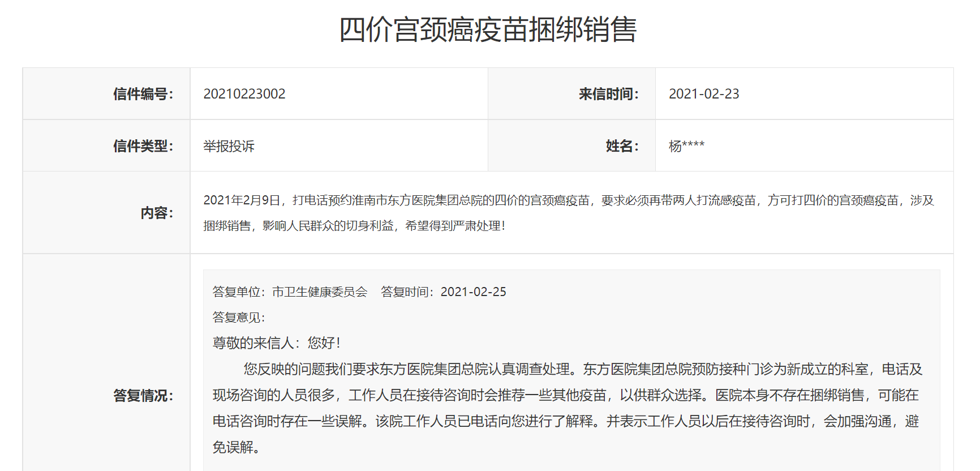Select the 信件类型 label
This screenshot has height=471, width=980.
point(143,146)
